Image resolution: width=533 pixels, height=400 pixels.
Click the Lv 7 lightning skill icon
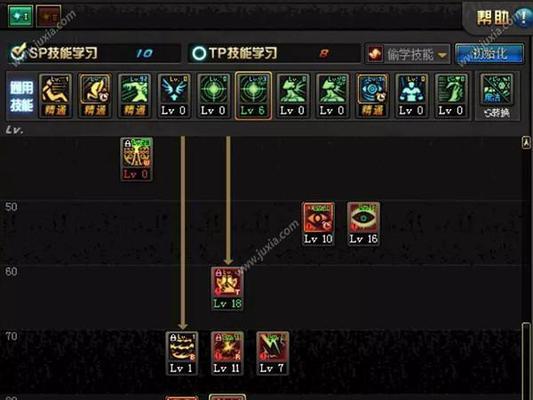[273, 353]
